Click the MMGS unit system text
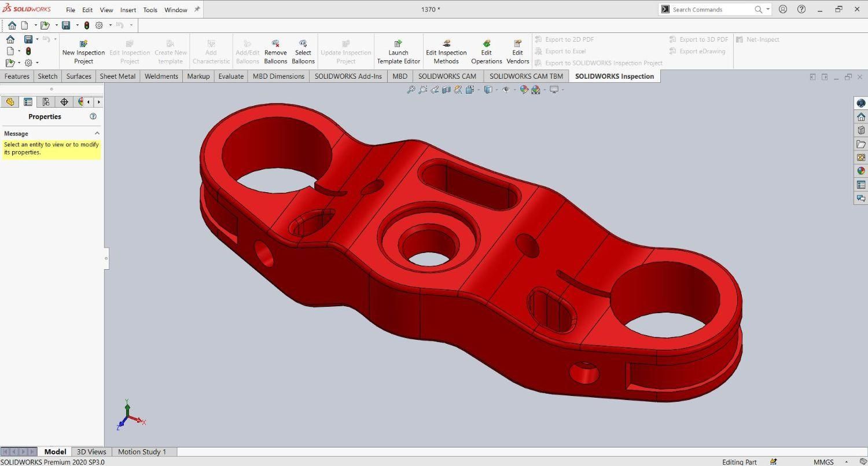Screen dimensions: 868x466 tap(823, 462)
